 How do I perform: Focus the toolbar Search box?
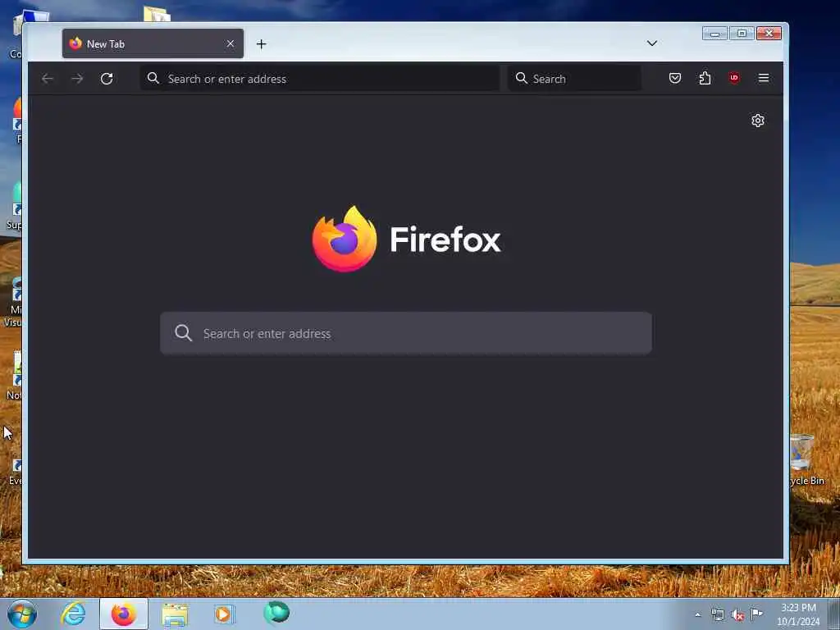(574, 79)
